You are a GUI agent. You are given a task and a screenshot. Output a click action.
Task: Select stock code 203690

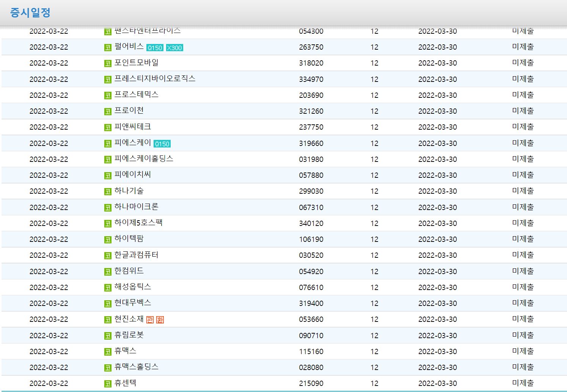pos(311,96)
